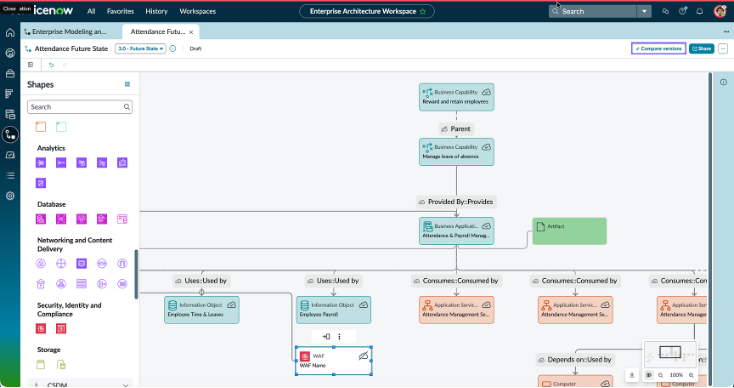734x388 pixels.
Task: Zoom out using the minus magnifier
Action: pyautogui.click(x=661, y=375)
